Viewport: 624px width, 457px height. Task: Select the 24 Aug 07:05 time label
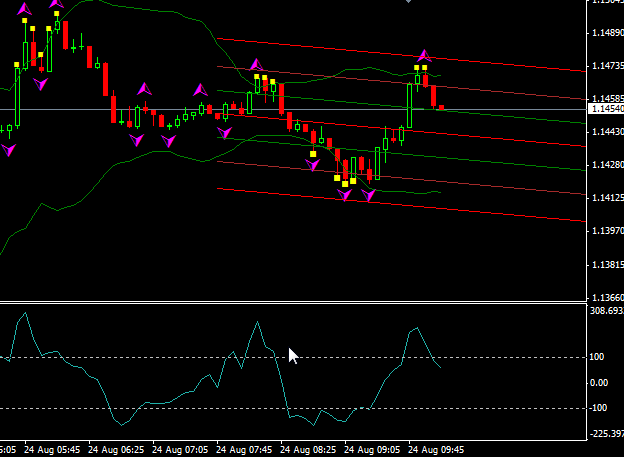pos(180,450)
